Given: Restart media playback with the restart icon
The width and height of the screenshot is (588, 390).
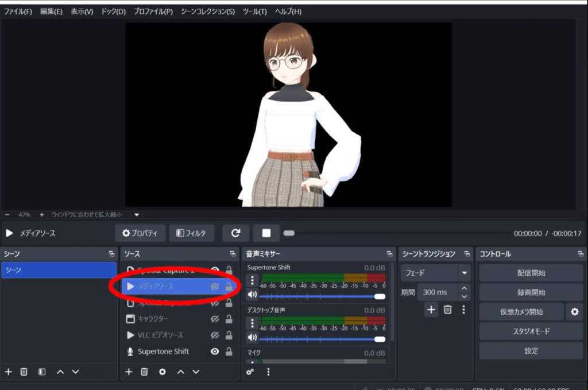Looking at the screenshot, I should 235,233.
